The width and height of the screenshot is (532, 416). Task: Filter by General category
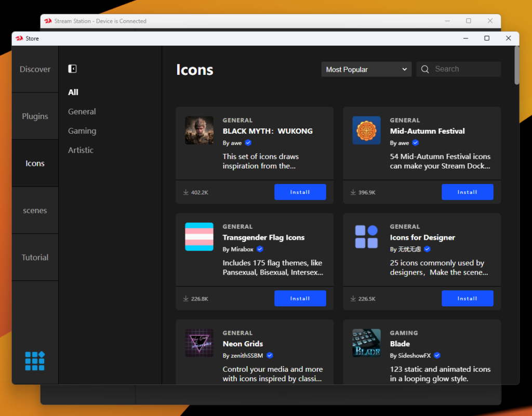pos(82,111)
